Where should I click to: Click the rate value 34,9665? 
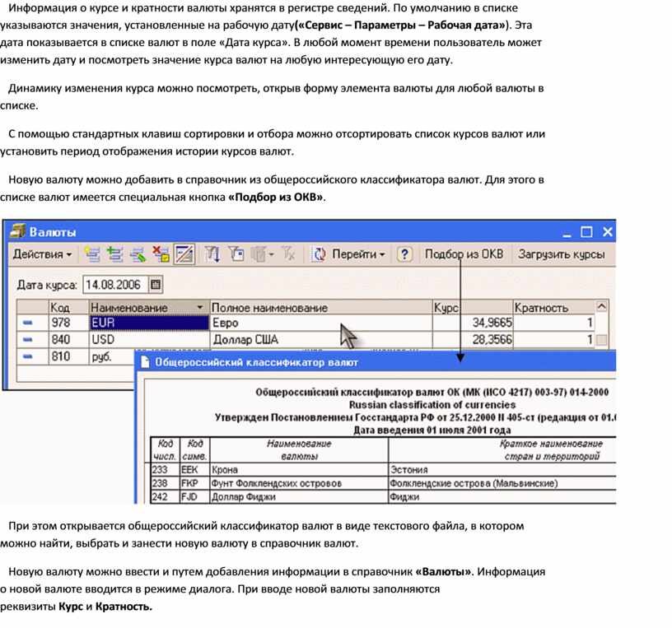[x=492, y=323]
